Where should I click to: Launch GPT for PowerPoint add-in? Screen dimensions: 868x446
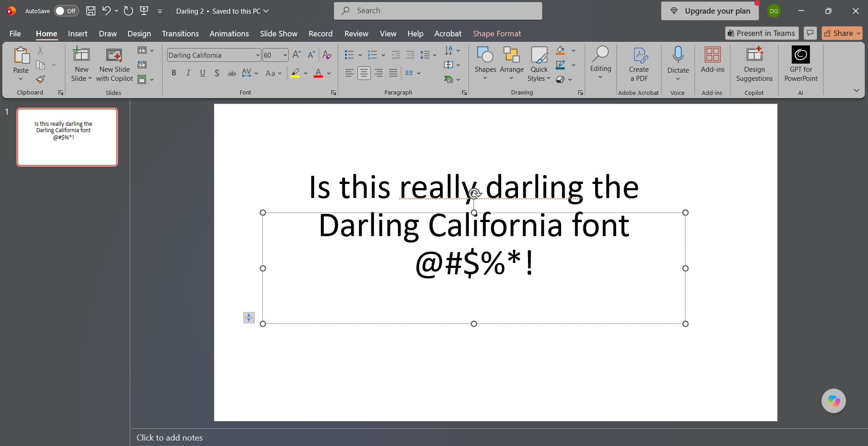[x=801, y=55]
